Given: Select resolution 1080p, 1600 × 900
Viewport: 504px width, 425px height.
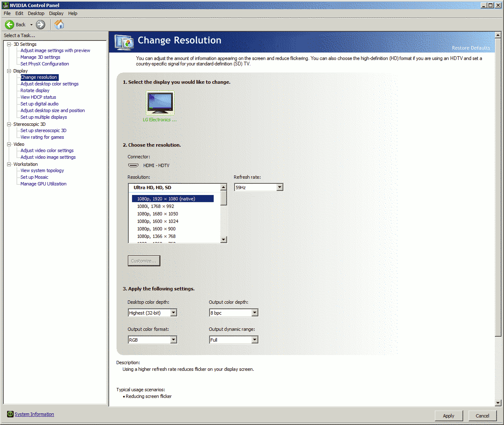Looking at the screenshot, I should (x=173, y=229).
